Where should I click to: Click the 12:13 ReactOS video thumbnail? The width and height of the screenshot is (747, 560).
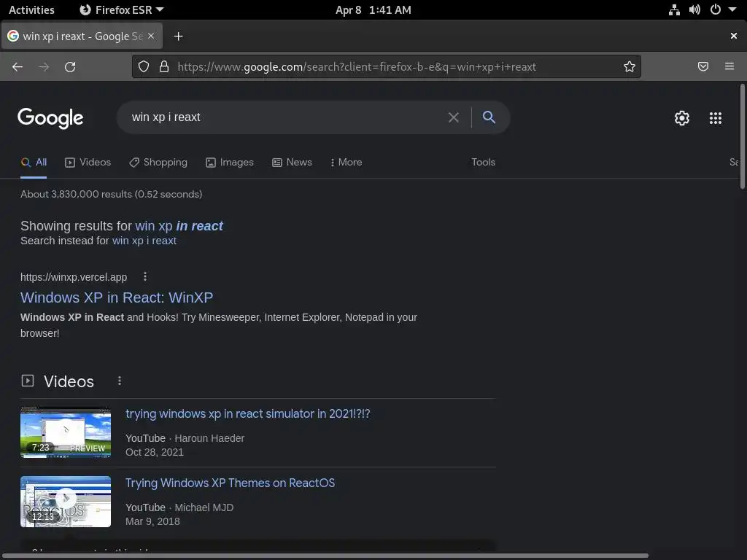pyautogui.click(x=66, y=502)
